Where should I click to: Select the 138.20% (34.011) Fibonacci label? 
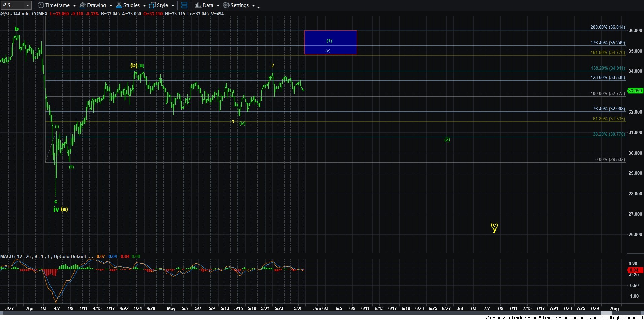click(x=608, y=68)
